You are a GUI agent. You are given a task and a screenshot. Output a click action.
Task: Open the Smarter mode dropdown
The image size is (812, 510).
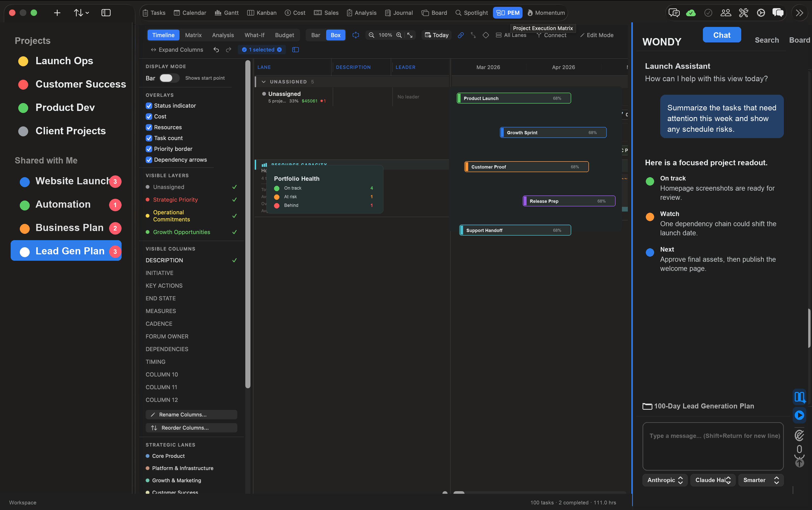761,480
